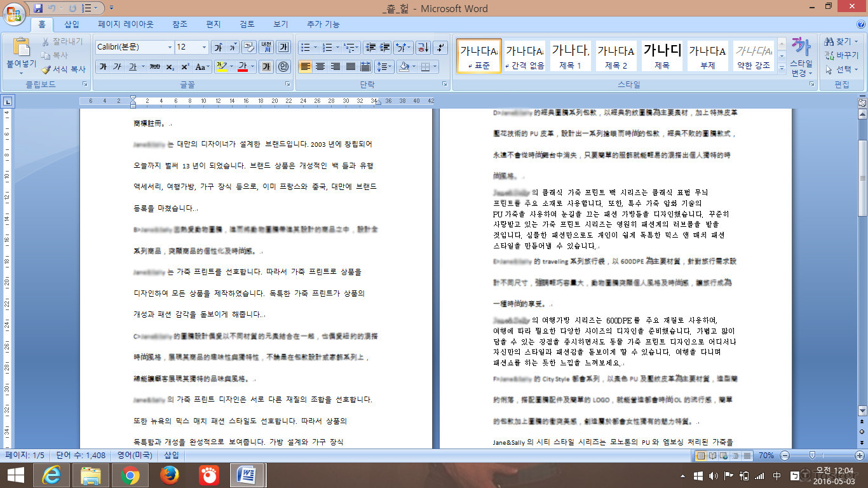Open the line spacing dropdown
The width and height of the screenshot is (868, 488).
tap(384, 67)
